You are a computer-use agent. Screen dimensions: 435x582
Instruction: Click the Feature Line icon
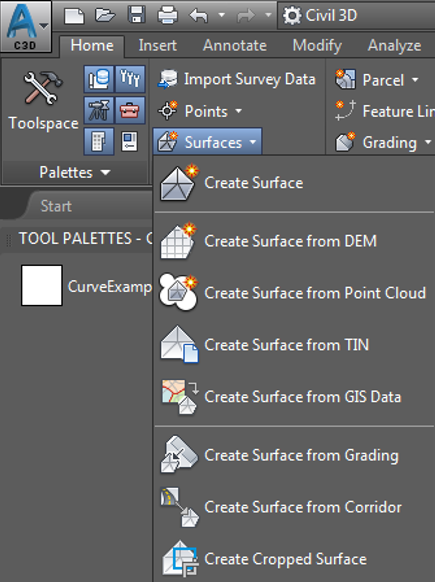tap(346, 111)
